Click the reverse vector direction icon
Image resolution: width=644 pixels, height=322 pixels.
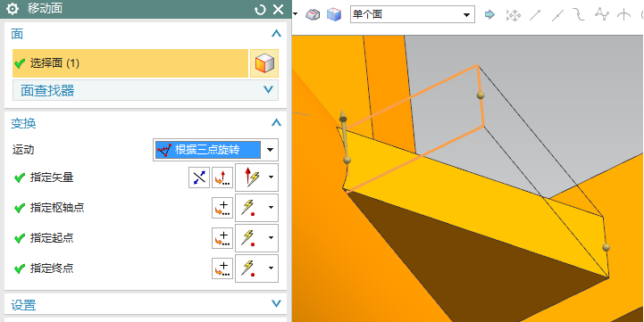click(199, 178)
